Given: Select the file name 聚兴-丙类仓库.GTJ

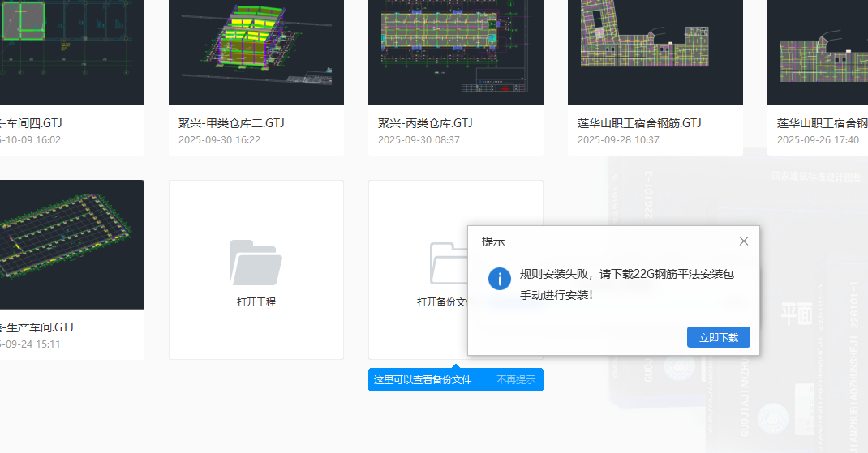Looking at the screenshot, I should pos(425,123).
